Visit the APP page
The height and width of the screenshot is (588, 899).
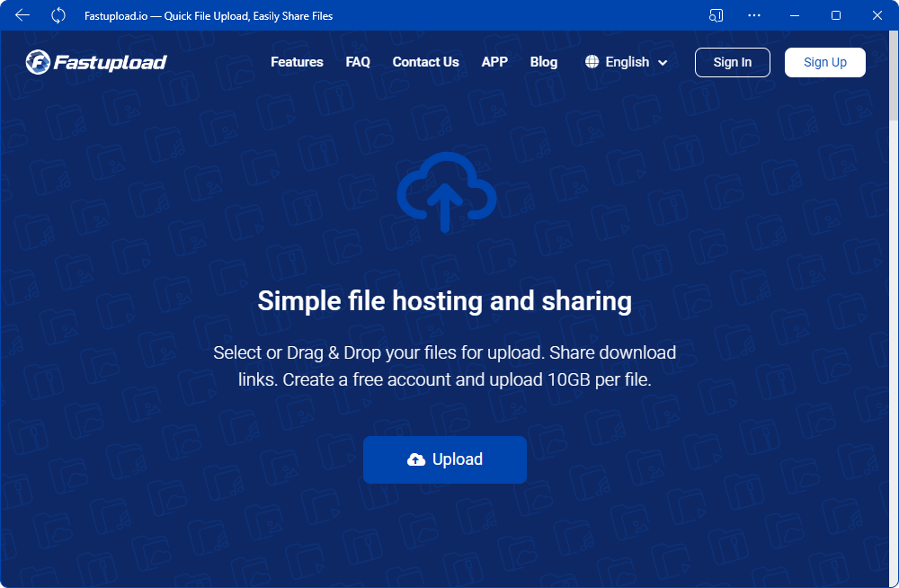(x=494, y=62)
